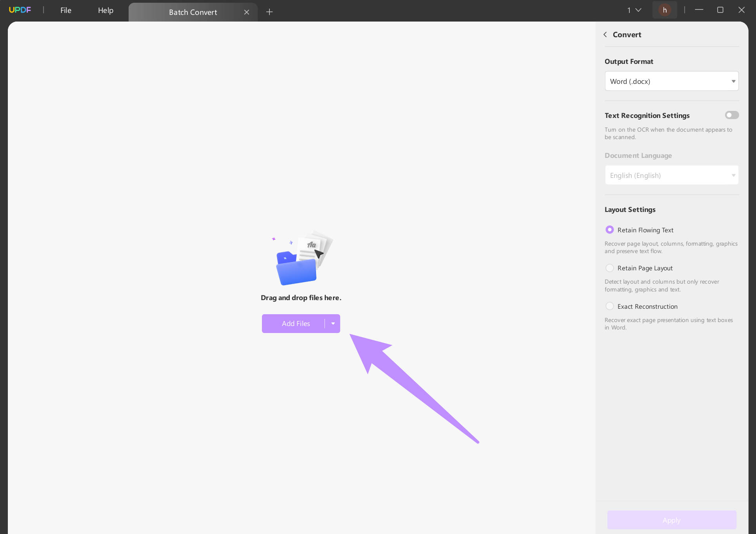Enable Text Recognition Settings toggle
This screenshot has height=534, width=756.
[x=732, y=115]
